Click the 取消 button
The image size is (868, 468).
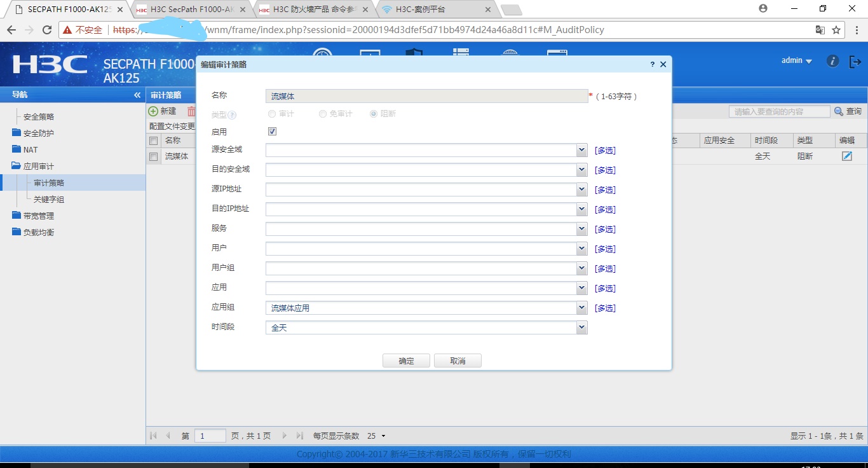click(x=458, y=361)
